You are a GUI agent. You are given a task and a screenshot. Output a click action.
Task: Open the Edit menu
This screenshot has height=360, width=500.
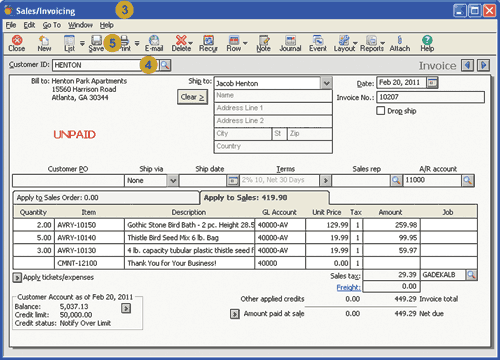[x=29, y=25]
